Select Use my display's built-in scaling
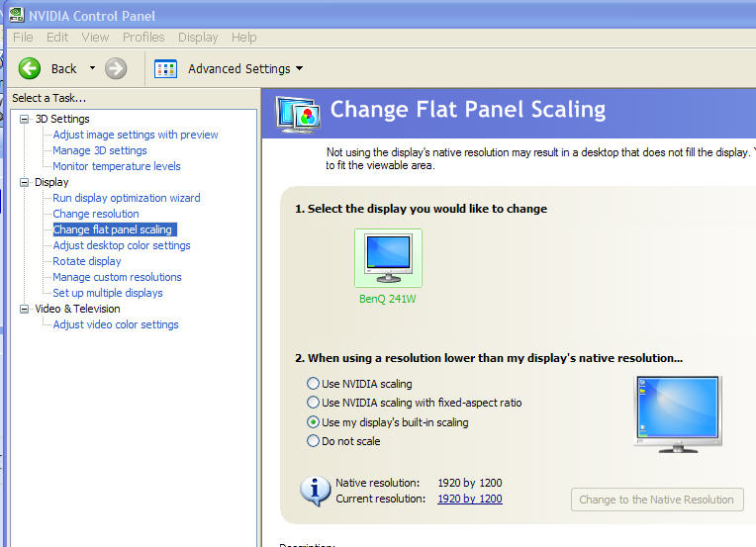The height and width of the screenshot is (547, 756). 313,422
